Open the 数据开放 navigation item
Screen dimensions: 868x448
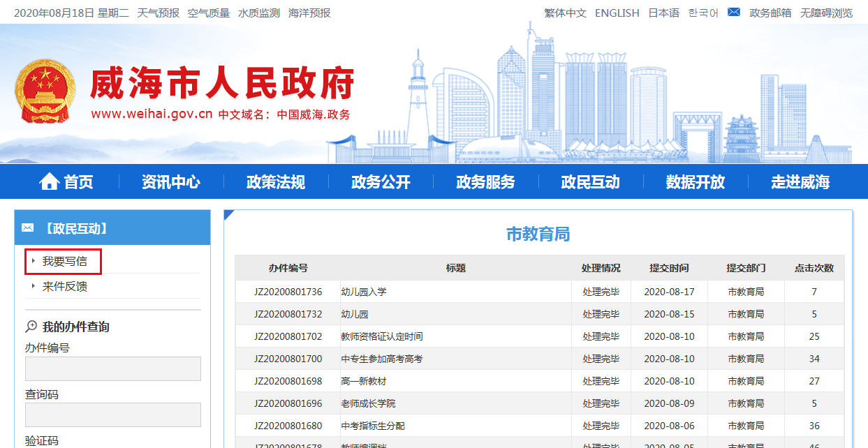(695, 182)
